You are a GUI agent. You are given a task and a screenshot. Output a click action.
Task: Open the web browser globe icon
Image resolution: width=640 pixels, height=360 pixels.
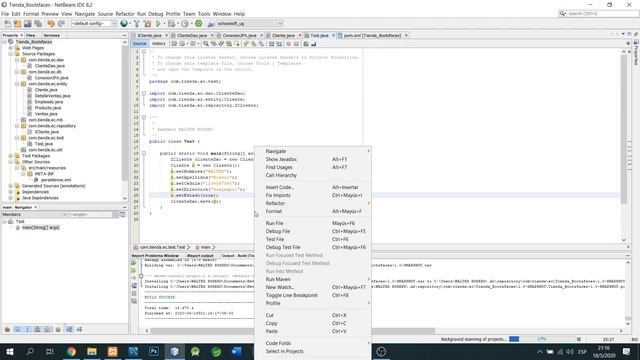pyautogui.click(x=124, y=24)
